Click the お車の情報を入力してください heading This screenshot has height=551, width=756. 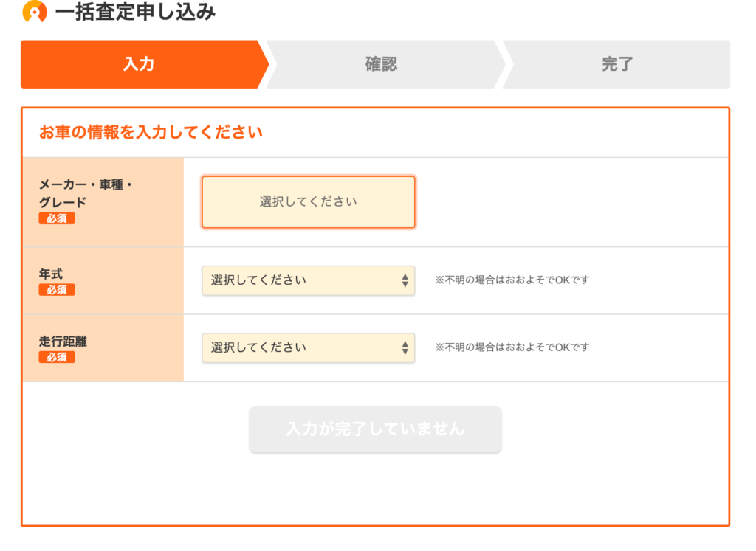click(151, 132)
